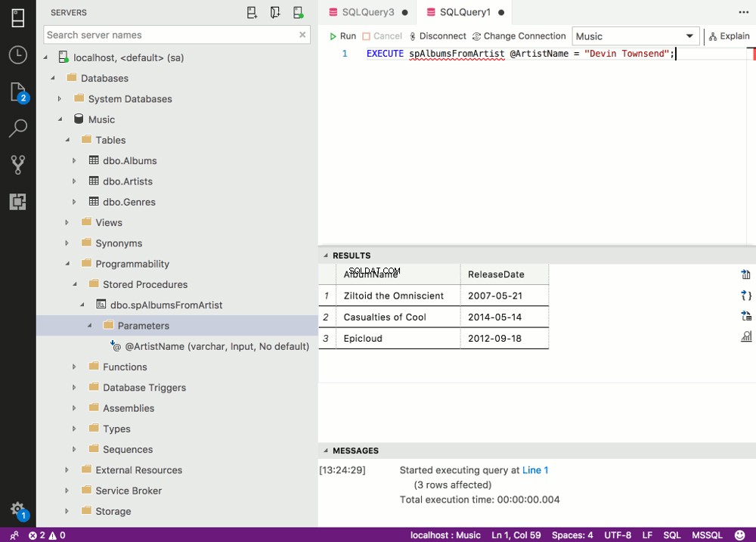Expand the System Databases folder
Image resolution: width=756 pixels, height=542 pixels.
pos(60,99)
